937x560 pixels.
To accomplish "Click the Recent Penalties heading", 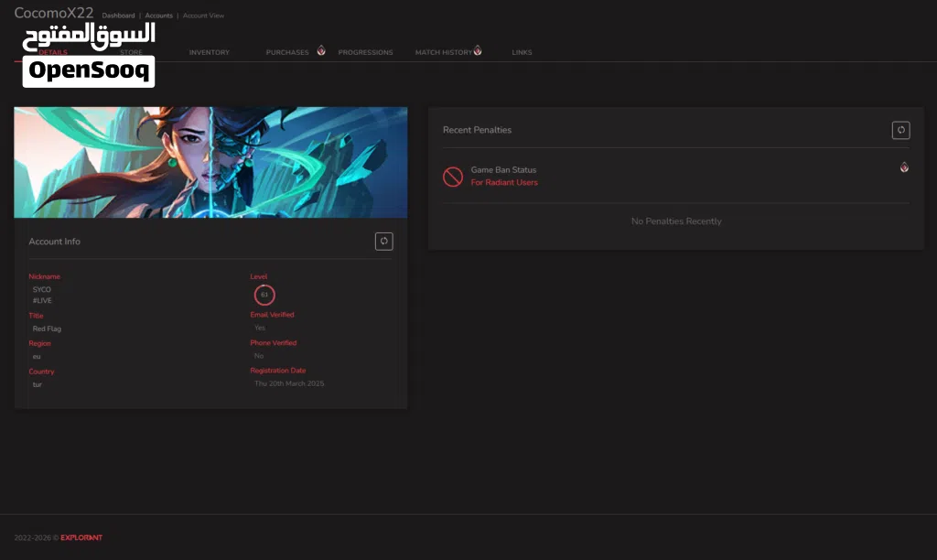I will click(477, 130).
